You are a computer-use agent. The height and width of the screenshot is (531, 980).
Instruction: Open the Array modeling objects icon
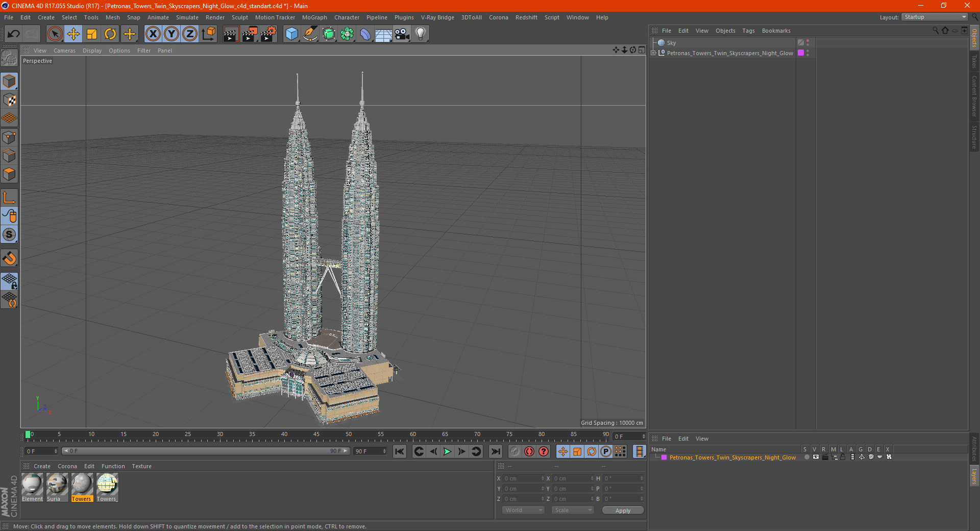click(x=347, y=34)
